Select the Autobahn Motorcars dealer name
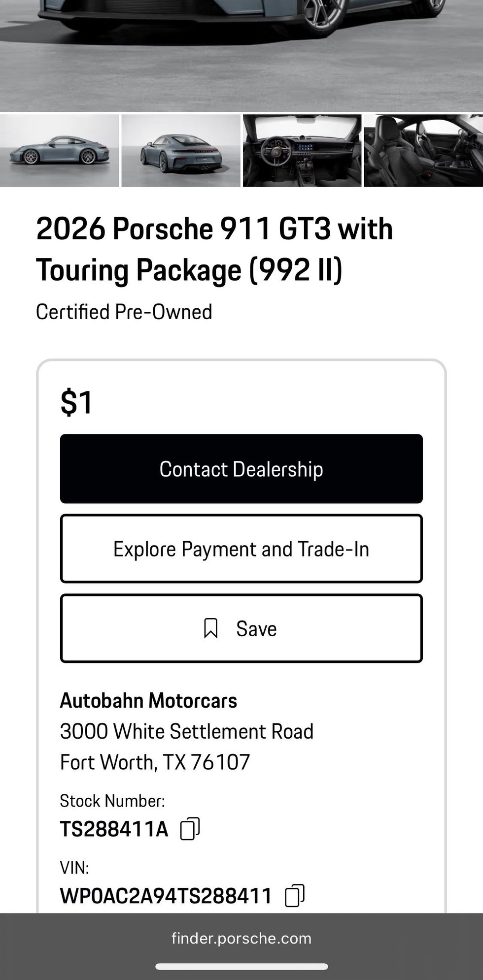The width and height of the screenshot is (483, 980). point(148,700)
